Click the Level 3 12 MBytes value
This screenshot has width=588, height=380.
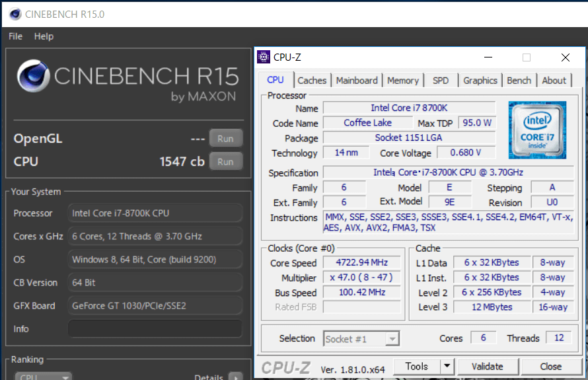pyautogui.click(x=492, y=307)
